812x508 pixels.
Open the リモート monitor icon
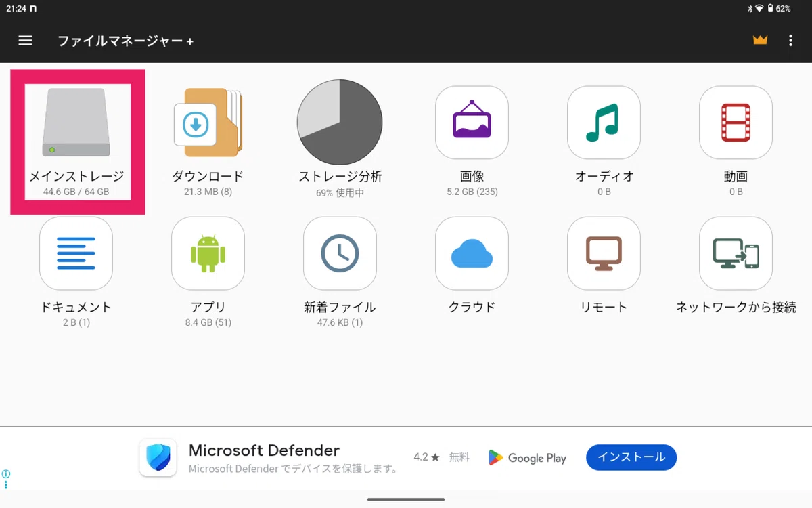(x=604, y=253)
